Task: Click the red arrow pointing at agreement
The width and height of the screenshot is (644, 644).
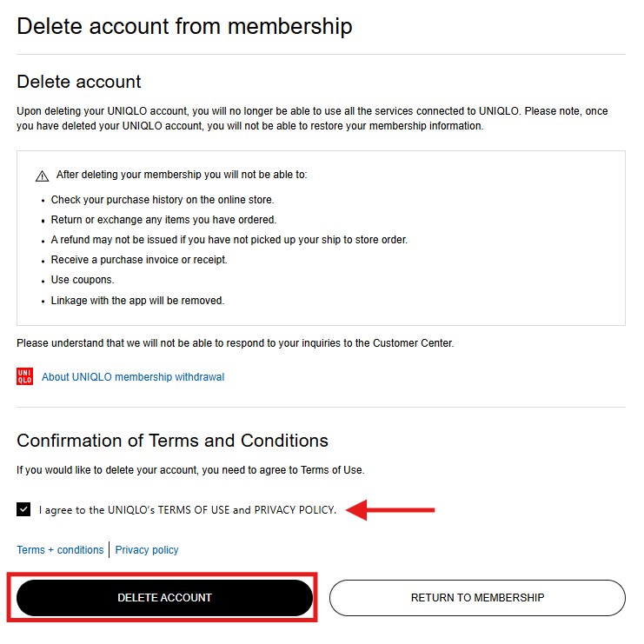Action: tap(389, 509)
